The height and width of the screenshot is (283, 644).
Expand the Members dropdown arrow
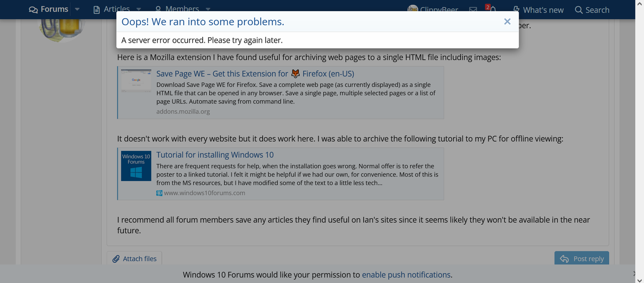(x=208, y=10)
